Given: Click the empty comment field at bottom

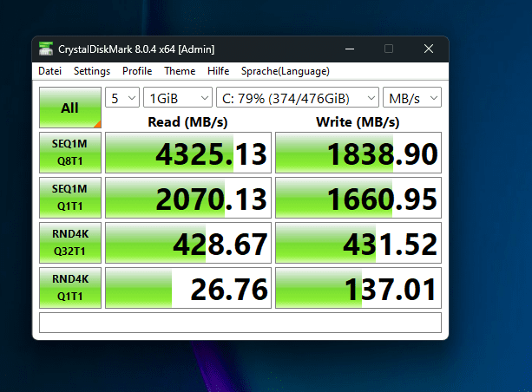Looking at the screenshot, I should coord(240,323).
